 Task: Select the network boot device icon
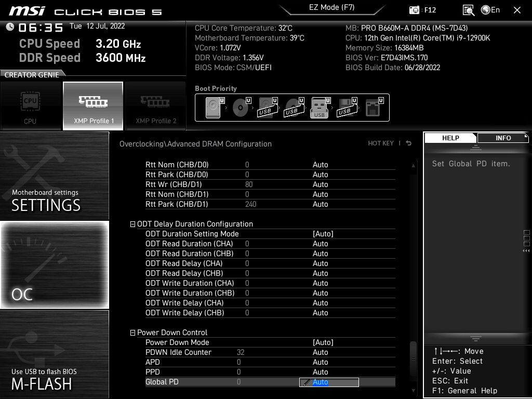[x=374, y=108]
